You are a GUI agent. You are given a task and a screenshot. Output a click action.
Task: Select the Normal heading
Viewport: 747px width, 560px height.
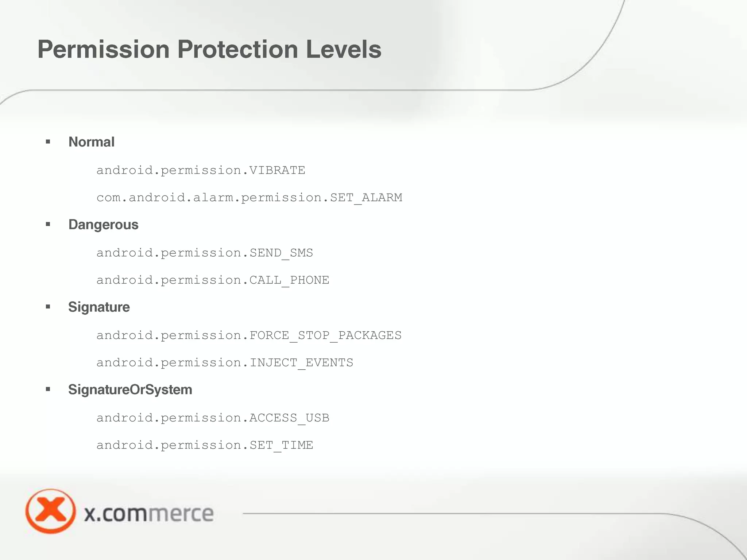point(91,142)
